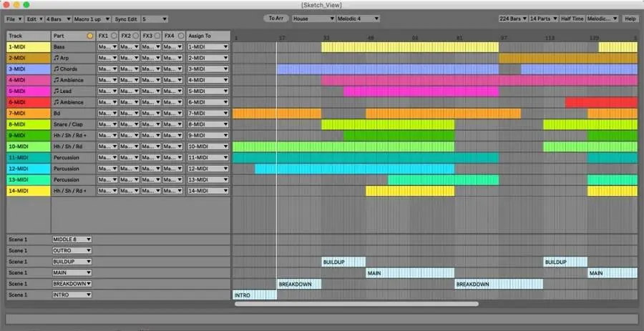Image resolution: width=644 pixels, height=331 pixels.
Task: Click the first BUILDUP block in the timeline
Action: coord(343,261)
